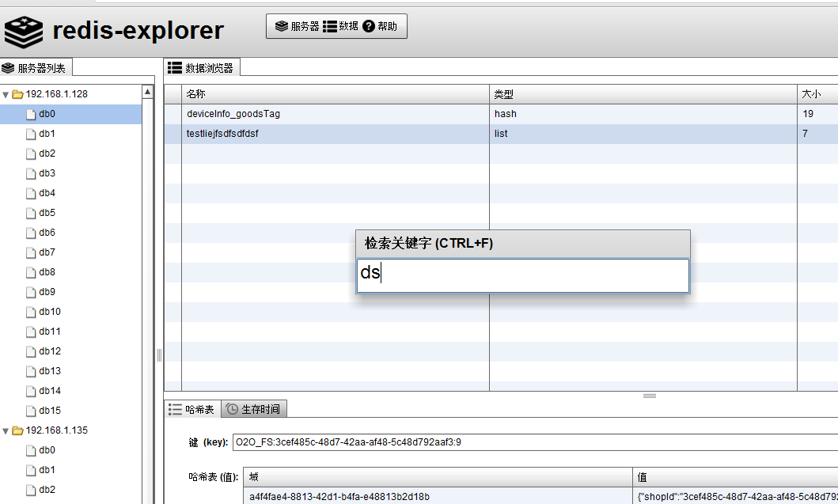Click the db7 file icon
The width and height of the screenshot is (838, 504).
click(31, 253)
